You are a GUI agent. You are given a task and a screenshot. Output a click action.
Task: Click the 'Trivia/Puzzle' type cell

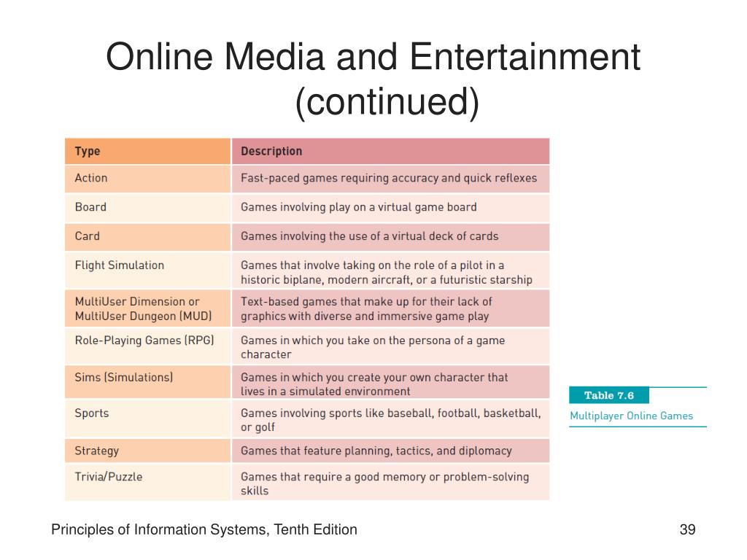pyautogui.click(x=147, y=482)
